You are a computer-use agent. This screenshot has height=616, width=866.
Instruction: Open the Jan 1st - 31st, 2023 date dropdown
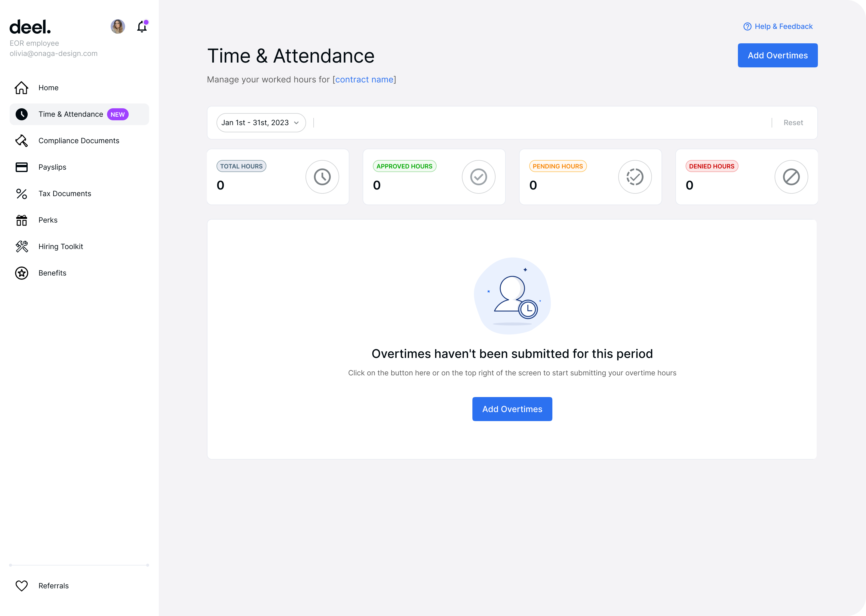(261, 122)
